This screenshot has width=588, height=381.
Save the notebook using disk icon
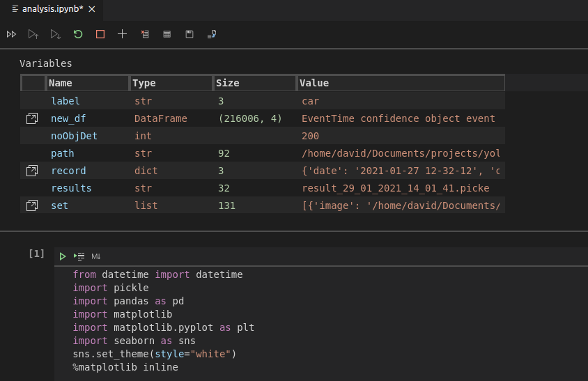(x=189, y=33)
